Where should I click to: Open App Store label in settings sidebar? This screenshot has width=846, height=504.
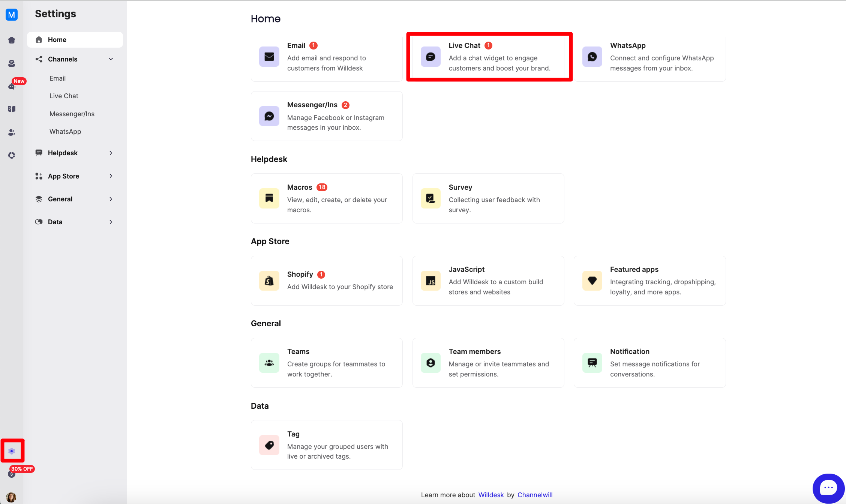pyautogui.click(x=63, y=176)
